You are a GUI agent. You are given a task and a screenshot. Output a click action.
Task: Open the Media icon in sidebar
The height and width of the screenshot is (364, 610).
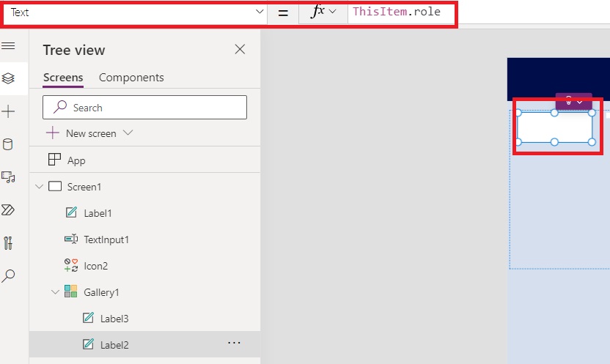tap(8, 177)
